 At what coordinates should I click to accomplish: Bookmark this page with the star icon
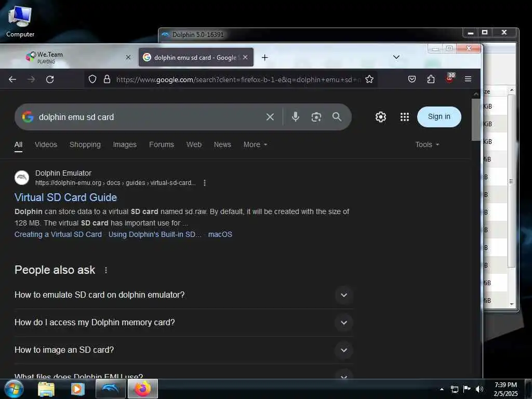[369, 79]
